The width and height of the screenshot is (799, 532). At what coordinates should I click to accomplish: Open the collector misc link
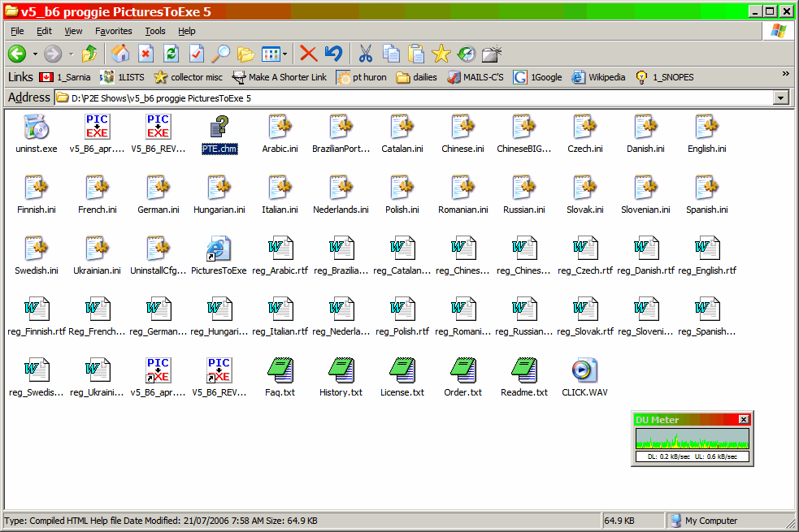[x=189, y=77]
